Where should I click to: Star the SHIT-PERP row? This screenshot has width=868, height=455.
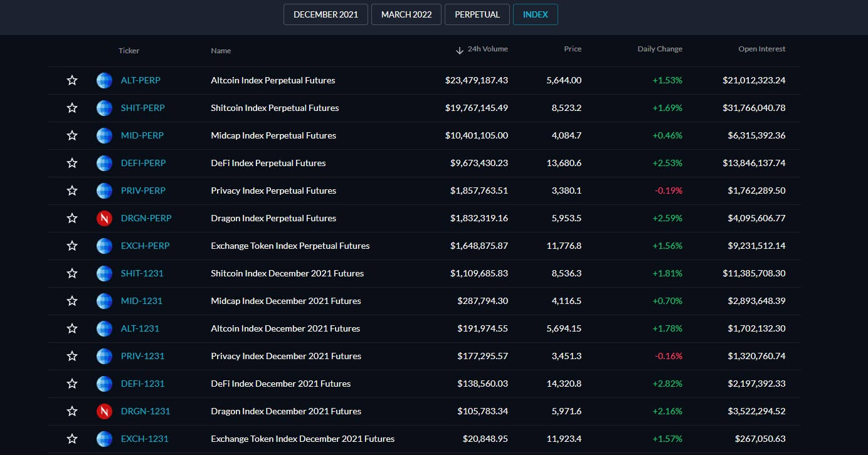point(72,108)
